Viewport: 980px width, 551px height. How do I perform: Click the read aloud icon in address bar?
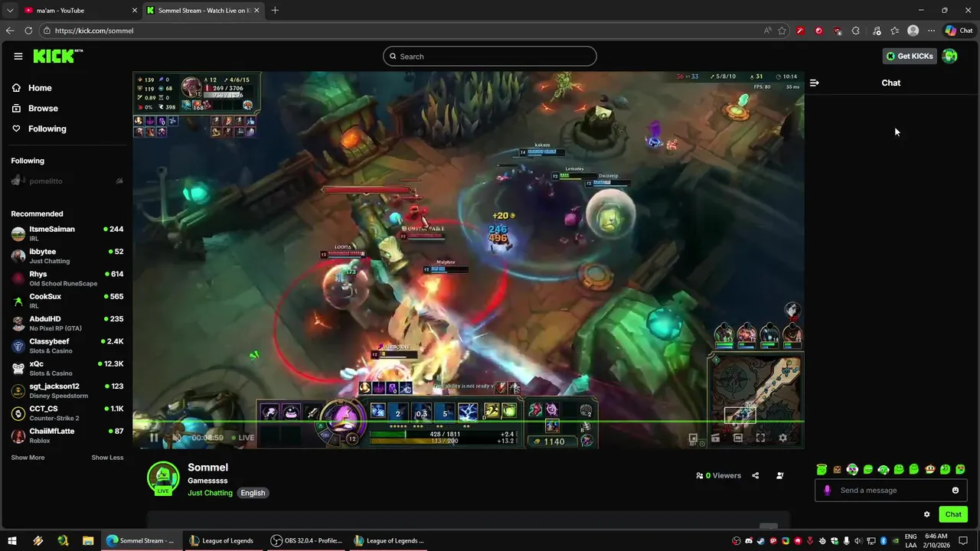(767, 31)
